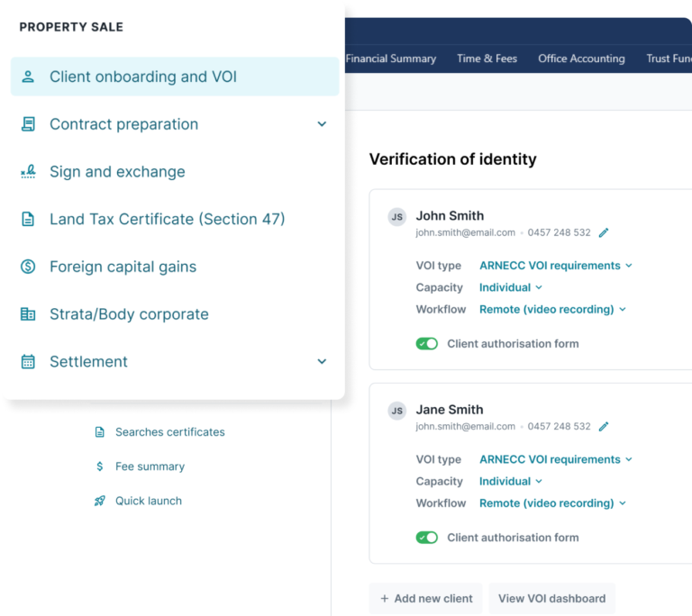Toggle John Smith's Client authorisation form switch

(x=426, y=344)
